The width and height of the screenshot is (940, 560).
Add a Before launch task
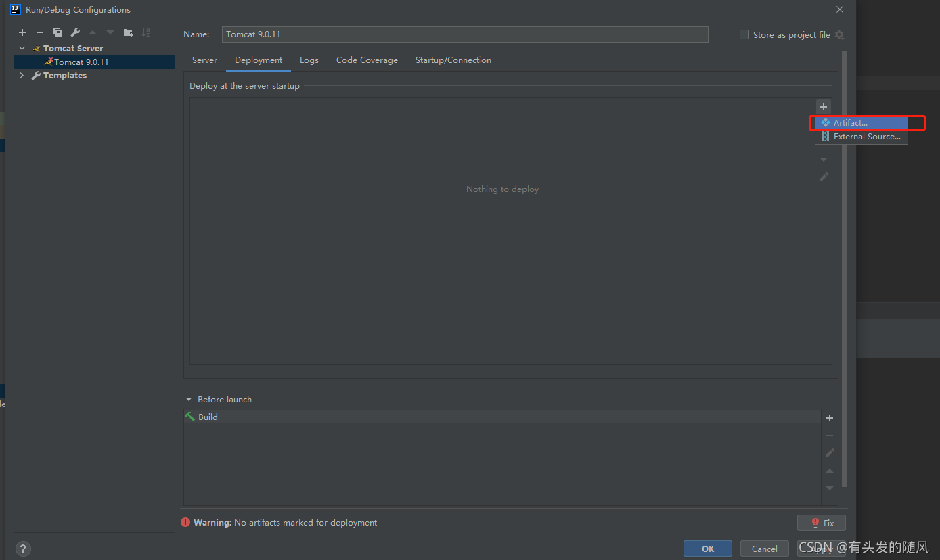pos(830,418)
